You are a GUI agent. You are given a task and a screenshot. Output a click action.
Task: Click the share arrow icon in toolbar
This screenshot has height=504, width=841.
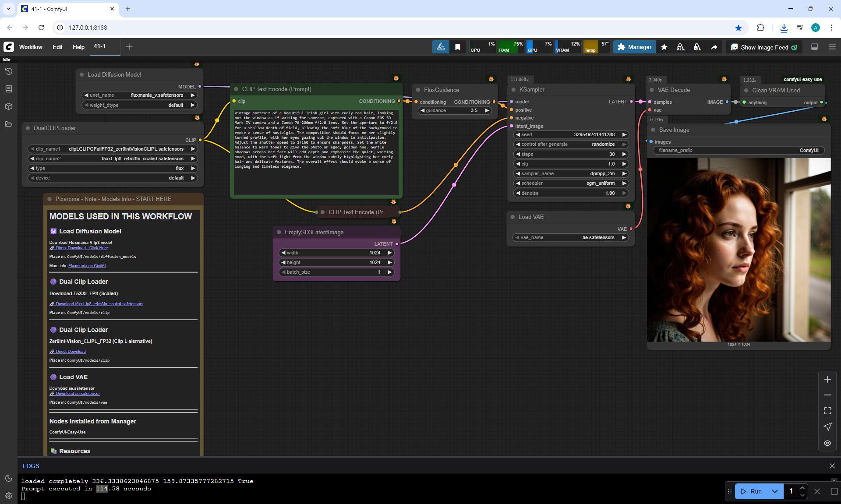click(x=714, y=47)
